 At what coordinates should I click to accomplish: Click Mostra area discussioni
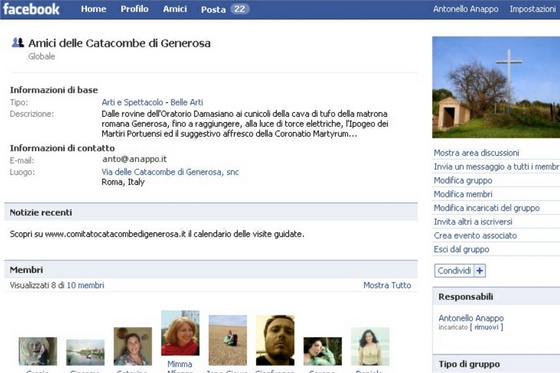point(476,153)
